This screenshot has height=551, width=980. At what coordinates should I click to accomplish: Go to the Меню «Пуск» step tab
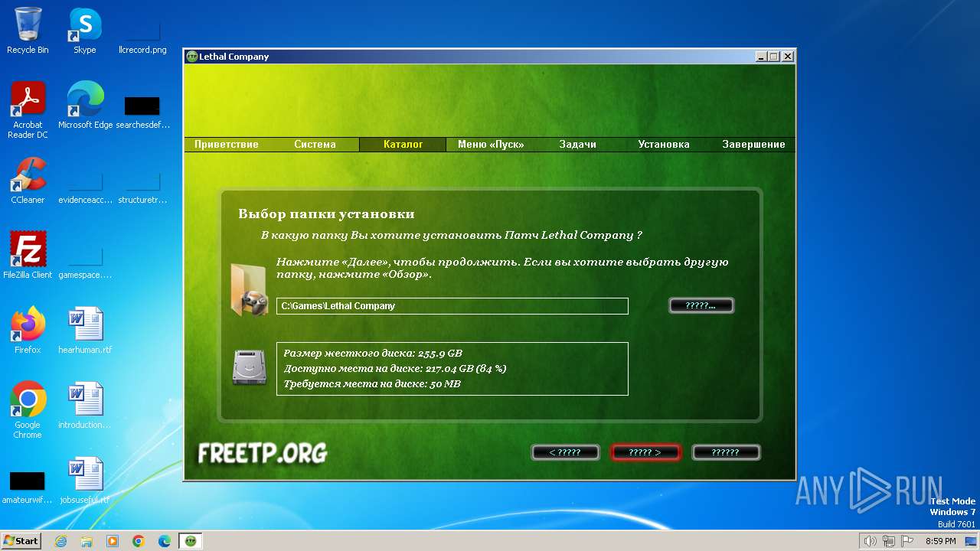(491, 145)
